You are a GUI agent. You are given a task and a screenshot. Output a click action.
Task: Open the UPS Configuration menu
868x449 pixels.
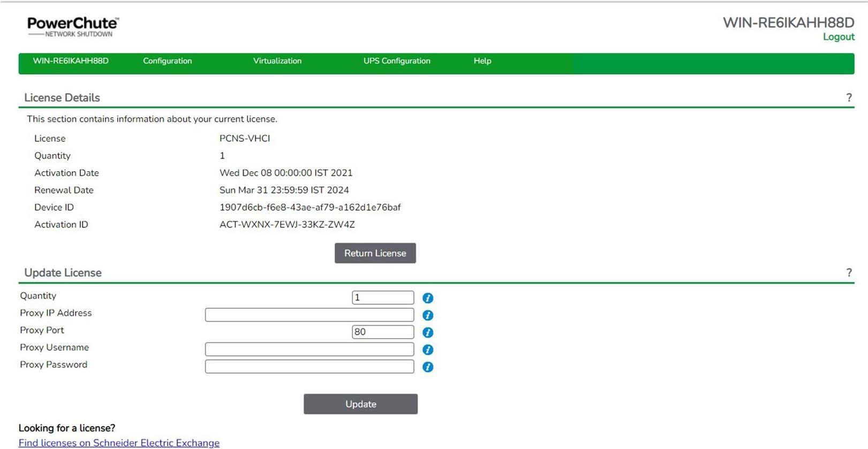pos(397,61)
